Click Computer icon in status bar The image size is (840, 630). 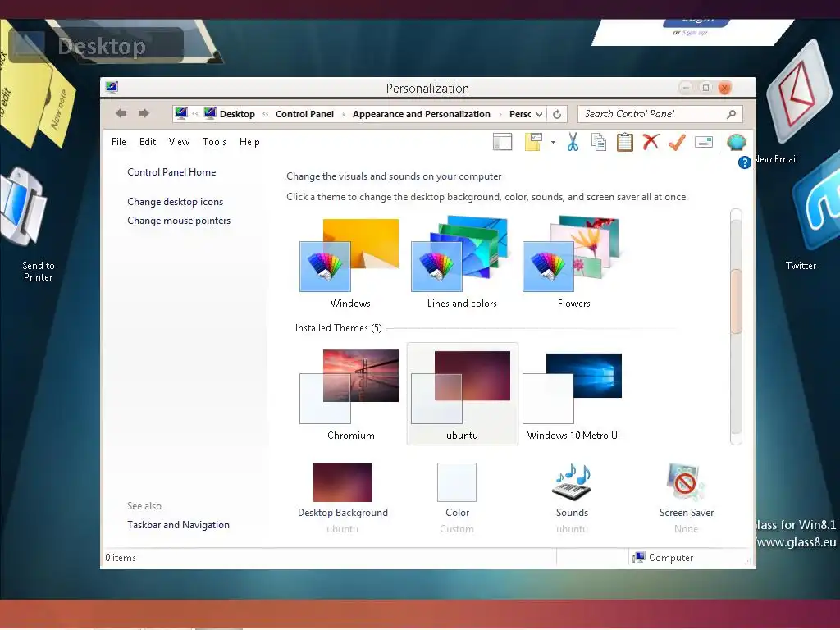pyautogui.click(x=638, y=558)
